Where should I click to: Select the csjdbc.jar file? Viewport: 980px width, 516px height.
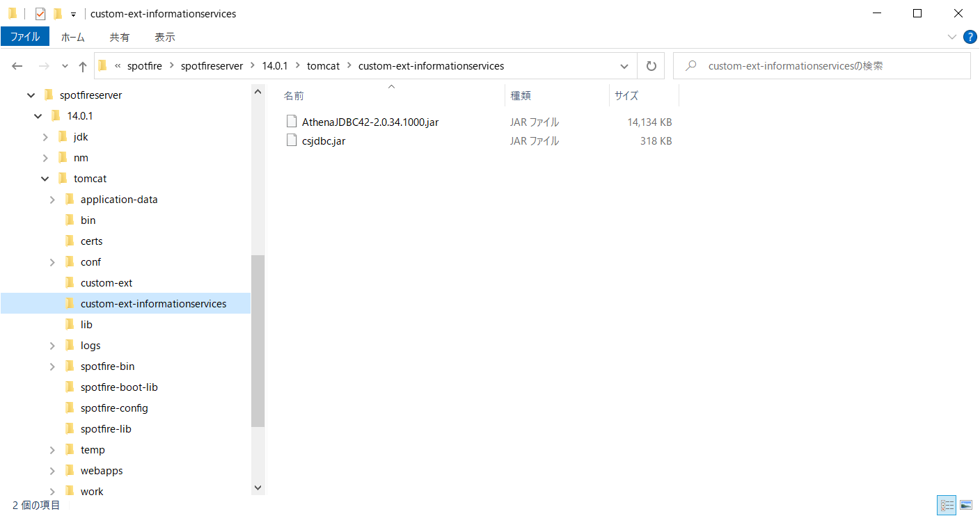pyautogui.click(x=324, y=141)
